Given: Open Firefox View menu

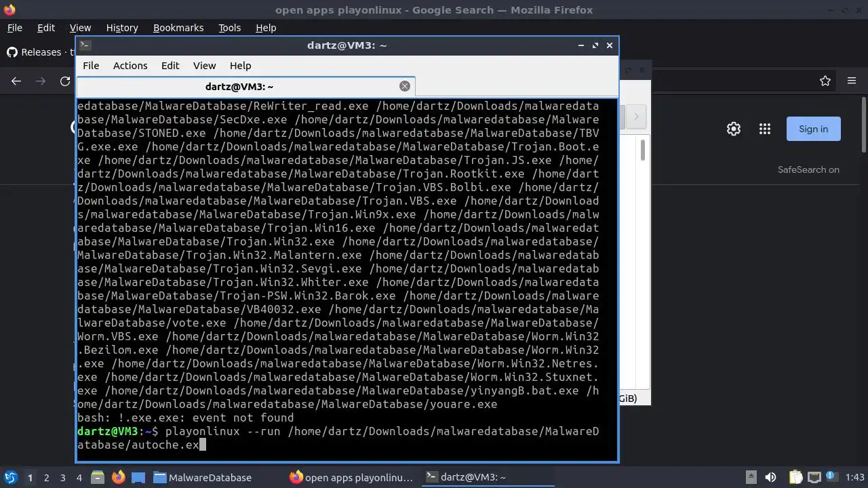Looking at the screenshot, I should point(80,28).
